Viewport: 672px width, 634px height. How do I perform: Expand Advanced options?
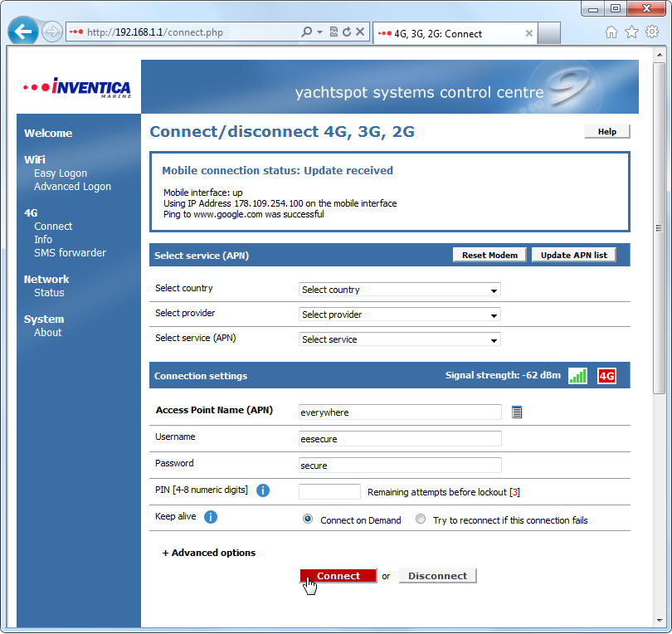(209, 553)
